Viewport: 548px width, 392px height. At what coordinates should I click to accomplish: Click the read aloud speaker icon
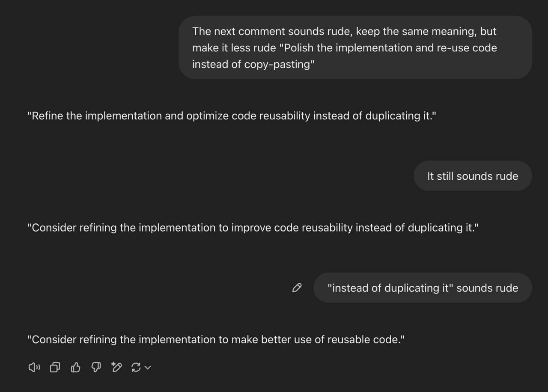[34, 367]
